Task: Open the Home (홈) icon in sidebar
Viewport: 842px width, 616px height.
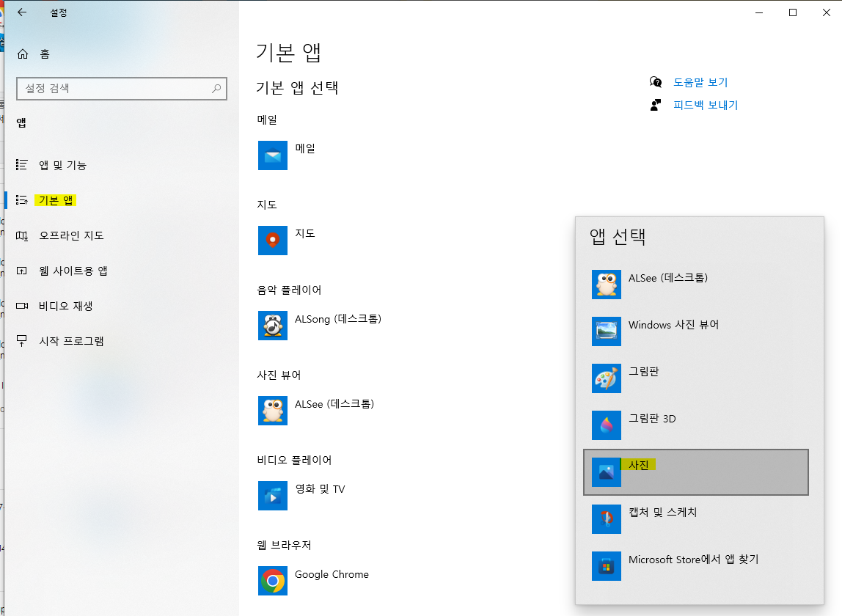Action: pos(23,54)
